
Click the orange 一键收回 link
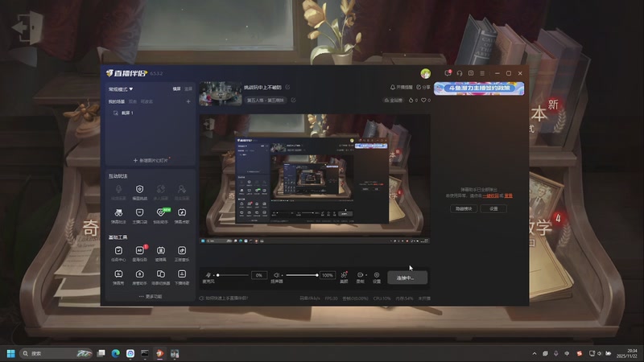pos(490,195)
